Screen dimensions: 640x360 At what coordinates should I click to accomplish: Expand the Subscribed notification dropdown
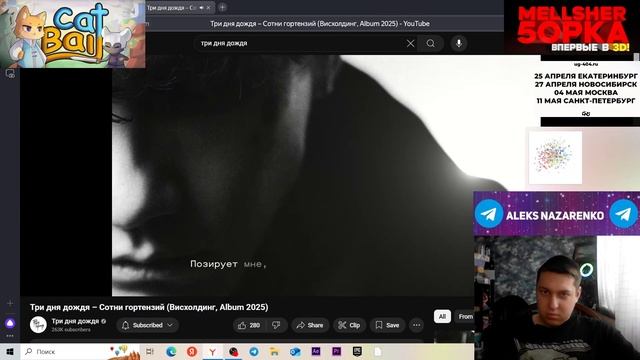click(147, 325)
